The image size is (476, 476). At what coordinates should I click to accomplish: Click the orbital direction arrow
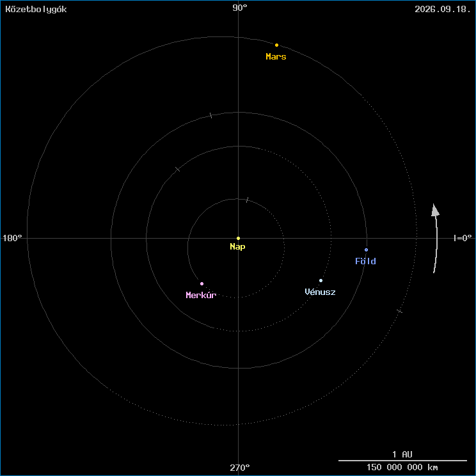436,238
